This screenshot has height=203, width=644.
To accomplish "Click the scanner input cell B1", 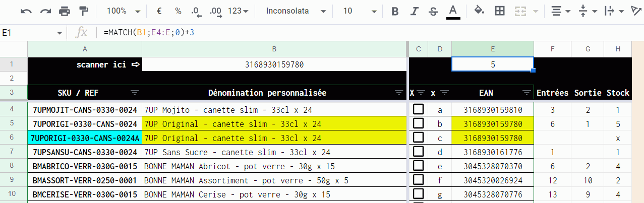I will click(274, 64).
